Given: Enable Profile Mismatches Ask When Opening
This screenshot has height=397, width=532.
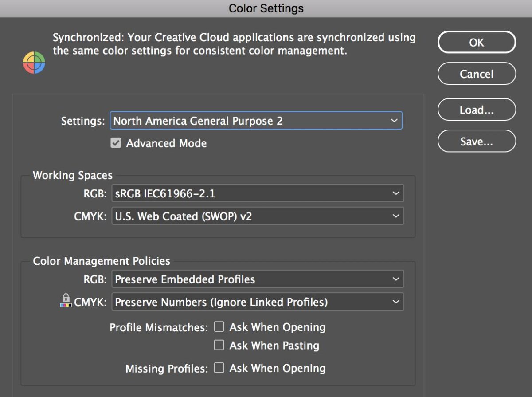Looking at the screenshot, I should pos(219,327).
